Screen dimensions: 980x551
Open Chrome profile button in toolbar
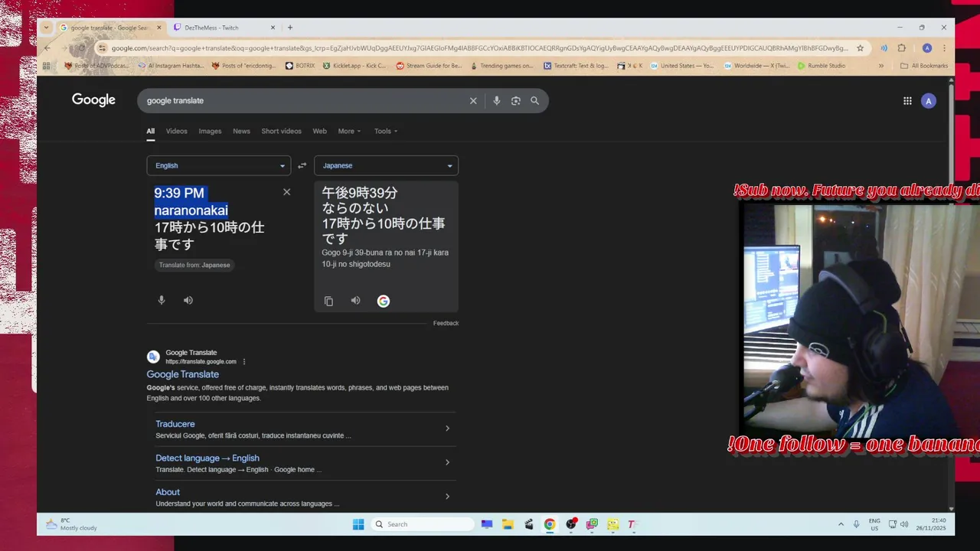click(x=927, y=47)
